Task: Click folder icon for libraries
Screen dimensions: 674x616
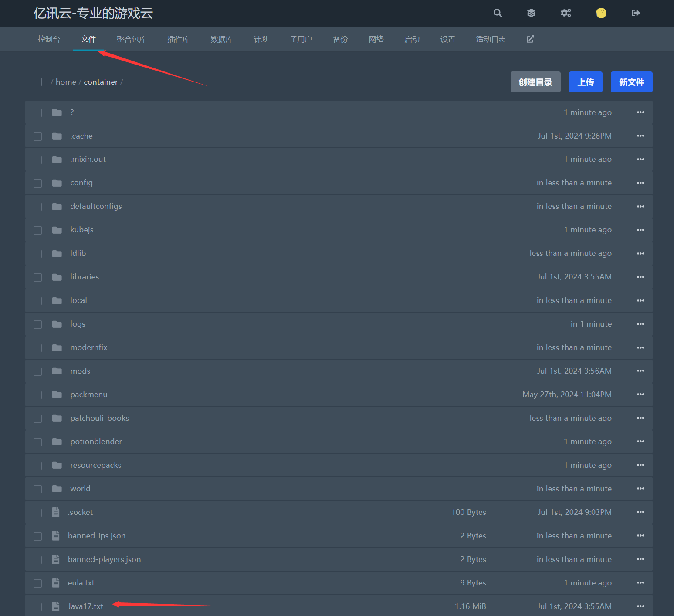Action: click(57, 277)
